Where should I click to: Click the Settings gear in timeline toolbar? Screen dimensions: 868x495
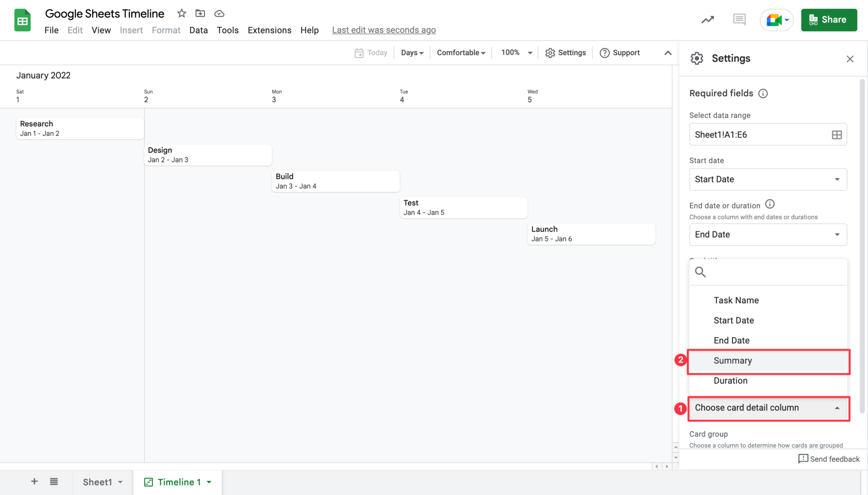tap(565, 53)
